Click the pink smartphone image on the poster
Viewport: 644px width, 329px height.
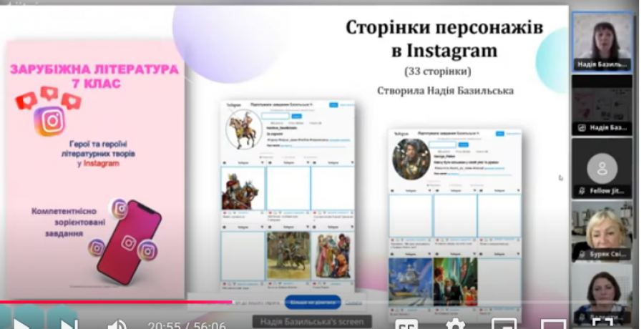(130, 242)
